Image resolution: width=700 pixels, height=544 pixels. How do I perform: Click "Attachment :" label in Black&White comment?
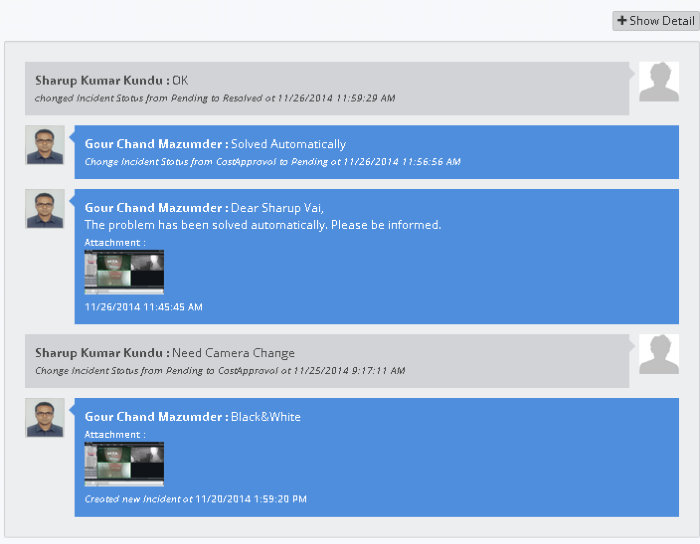coord(115,435)
